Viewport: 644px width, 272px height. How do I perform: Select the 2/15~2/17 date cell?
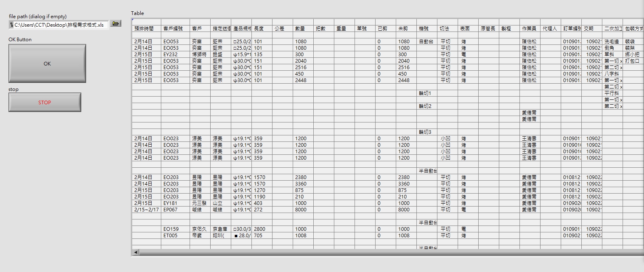pyautogui.click(x=146, y=210)
